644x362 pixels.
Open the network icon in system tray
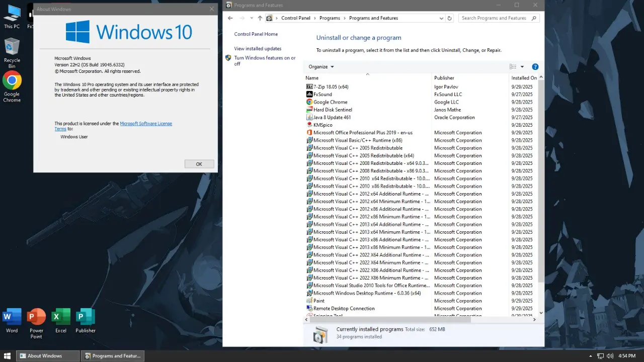pos(600,356)
